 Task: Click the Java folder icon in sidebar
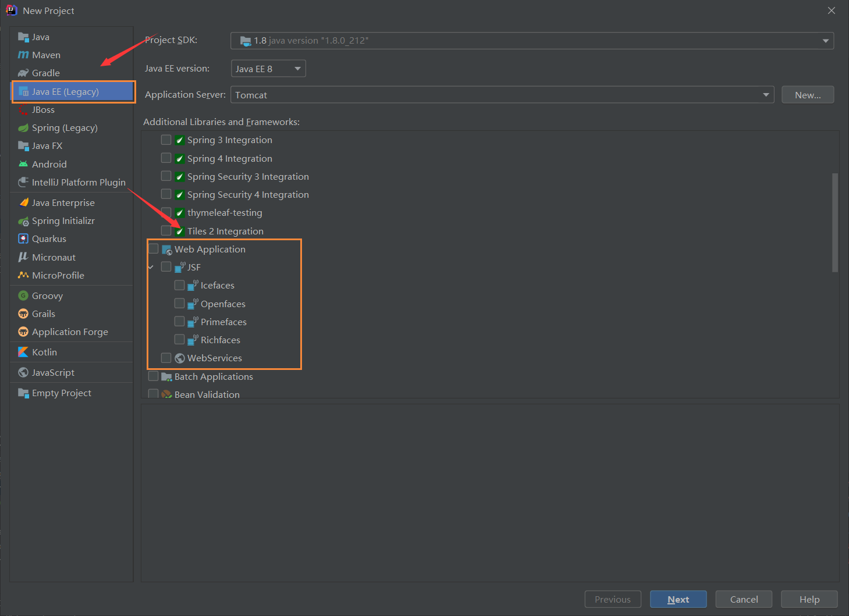23,37
